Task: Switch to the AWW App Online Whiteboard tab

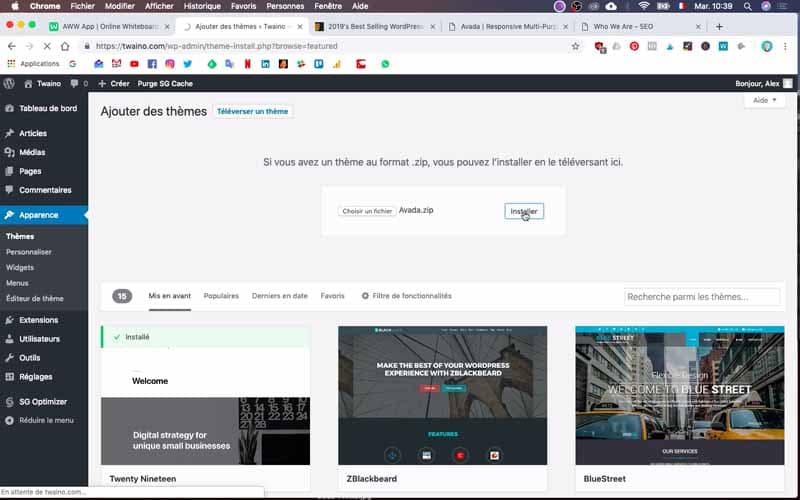Action: (x=110, y=27)
